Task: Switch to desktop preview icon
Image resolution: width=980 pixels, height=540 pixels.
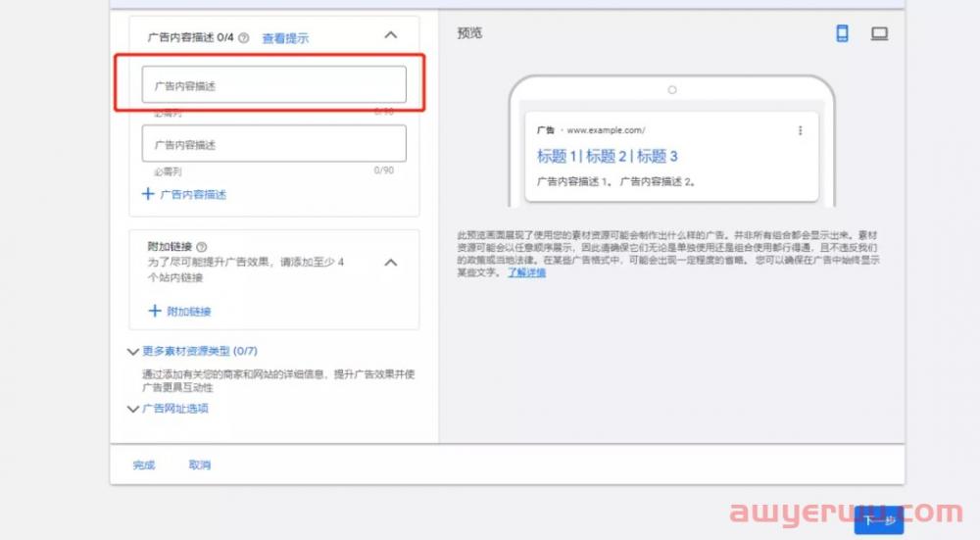Action: [879, 33]
